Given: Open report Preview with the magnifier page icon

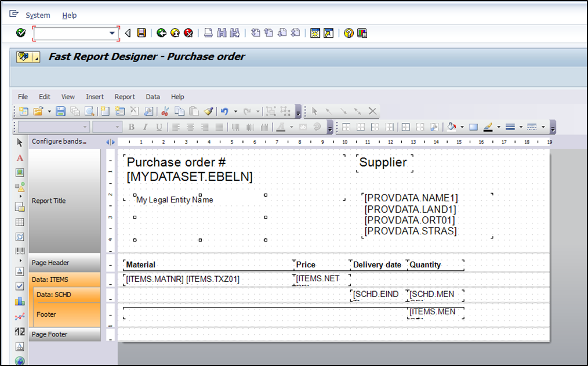Looking at the screenshot, I should (x=89, y=111).
